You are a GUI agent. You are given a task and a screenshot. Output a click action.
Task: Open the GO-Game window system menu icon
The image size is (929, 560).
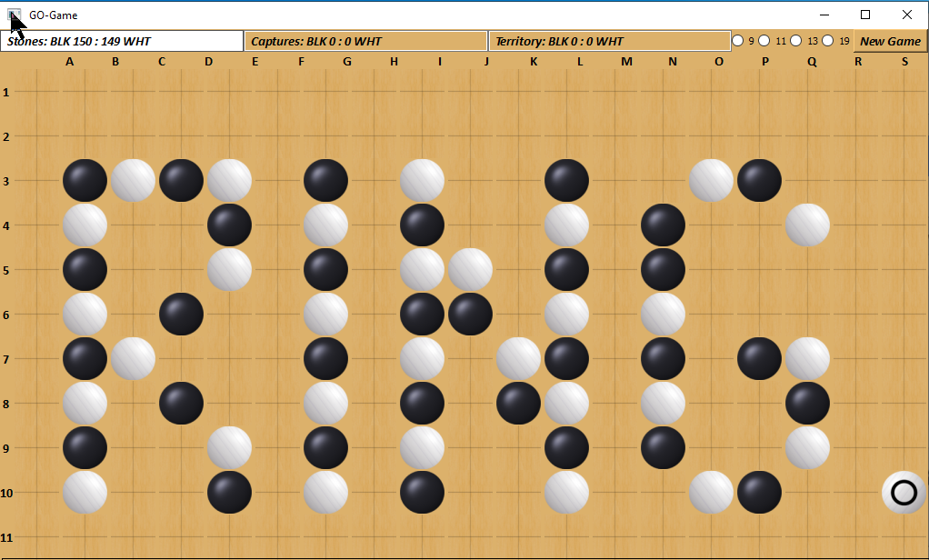15,15
